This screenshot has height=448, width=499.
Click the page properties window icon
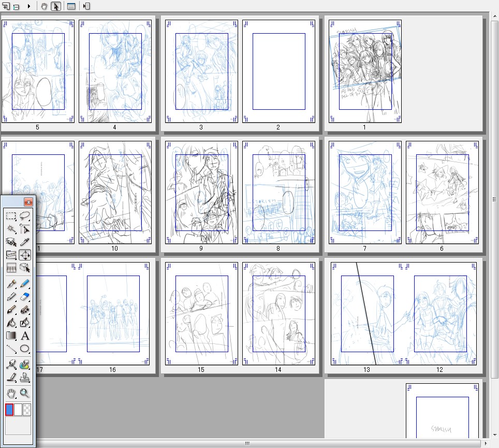coord(71,6)
